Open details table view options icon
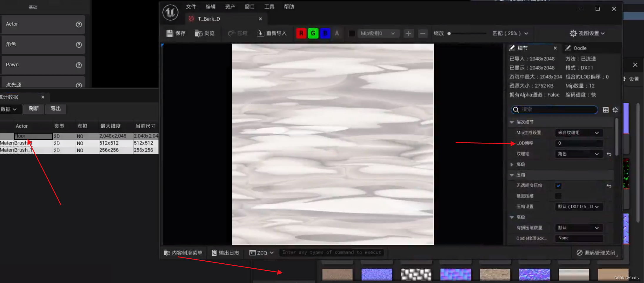644x283 pixels. (606, 110)
